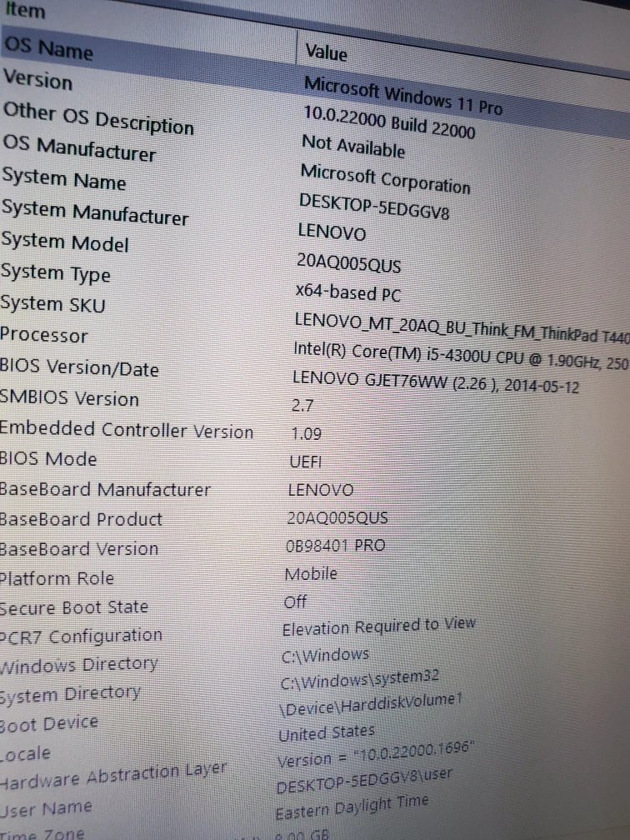
Task: Select the User Name row label
Action: (x=46, y=808)
